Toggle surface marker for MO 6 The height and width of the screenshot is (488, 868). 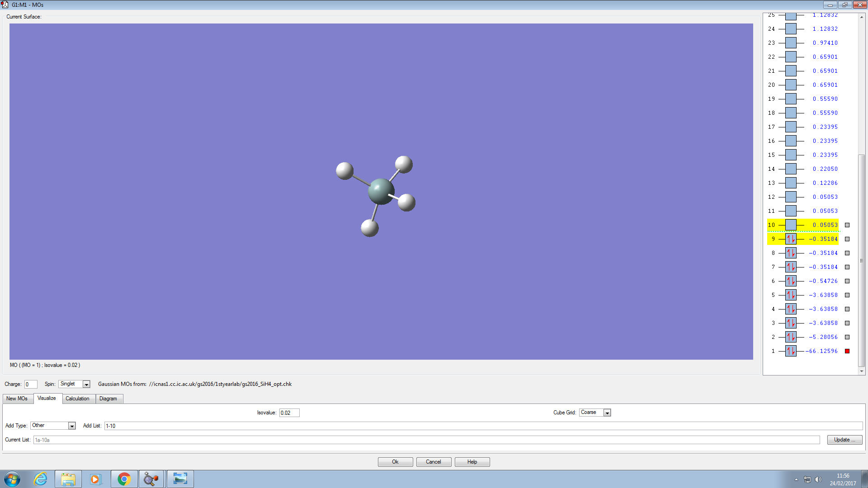tap(847, 281)
